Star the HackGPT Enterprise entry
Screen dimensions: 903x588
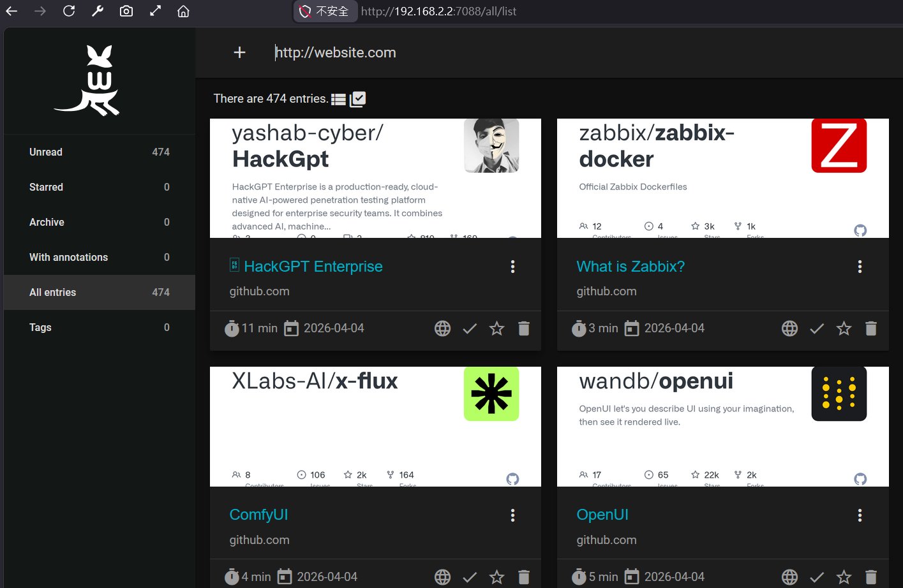point(496,328)
